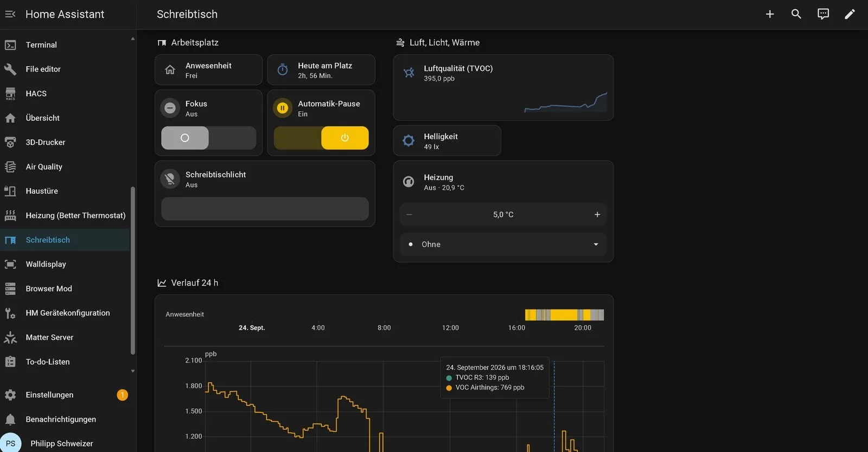Collapse the sidebar with the menu icon
868x452 pixels.
10,14
